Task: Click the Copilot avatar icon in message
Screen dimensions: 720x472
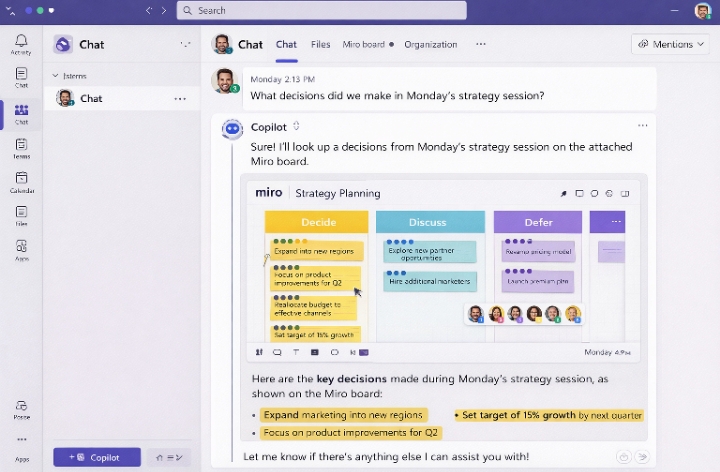Action: coord(232,128)
